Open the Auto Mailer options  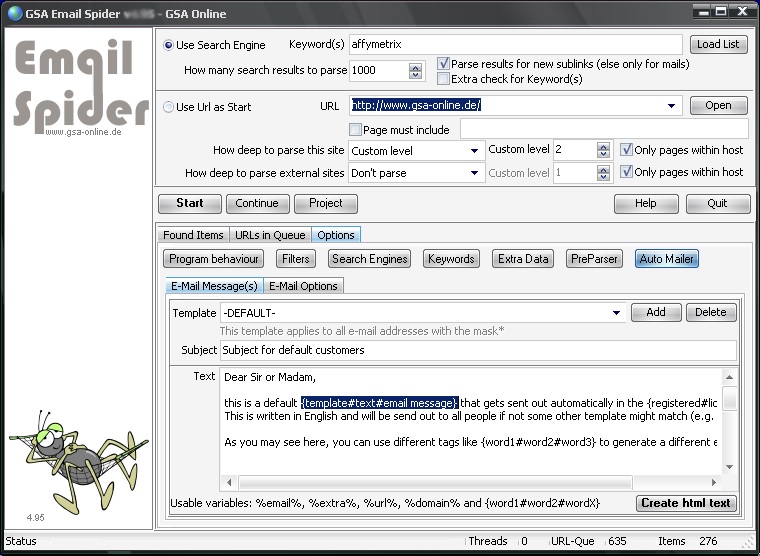point(666,259)
